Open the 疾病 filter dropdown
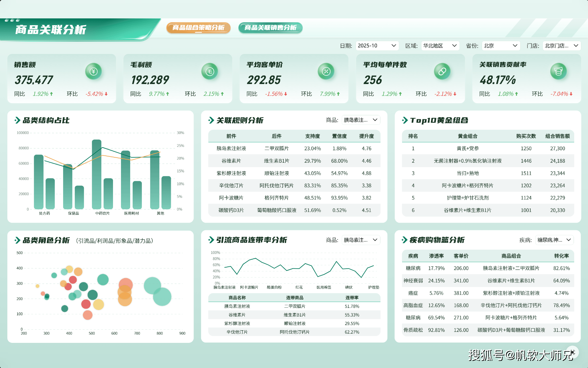The image size is (588, 368). click(x=554, y=240)
